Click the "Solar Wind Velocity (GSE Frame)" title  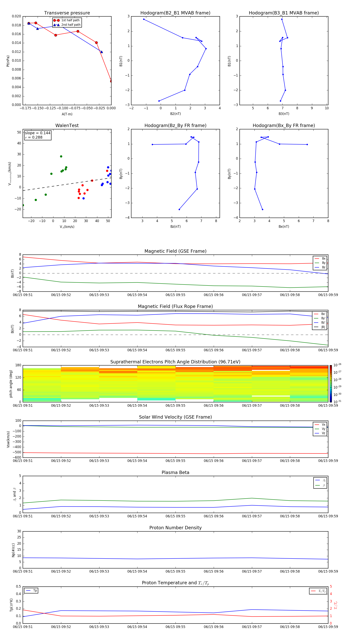tap(175, 417)
